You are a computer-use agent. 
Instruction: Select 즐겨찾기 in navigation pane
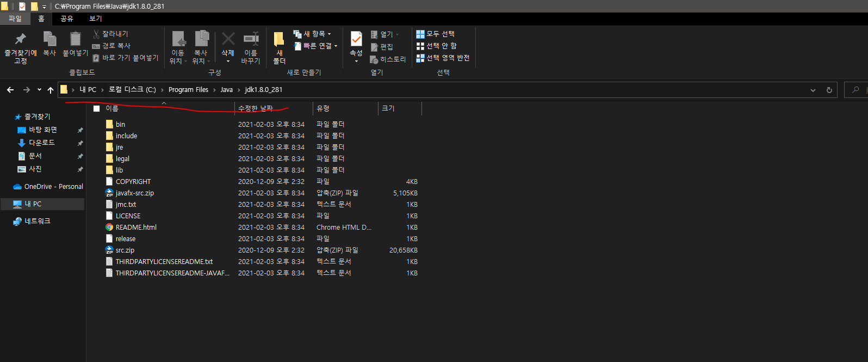click(x=37, y=116)
